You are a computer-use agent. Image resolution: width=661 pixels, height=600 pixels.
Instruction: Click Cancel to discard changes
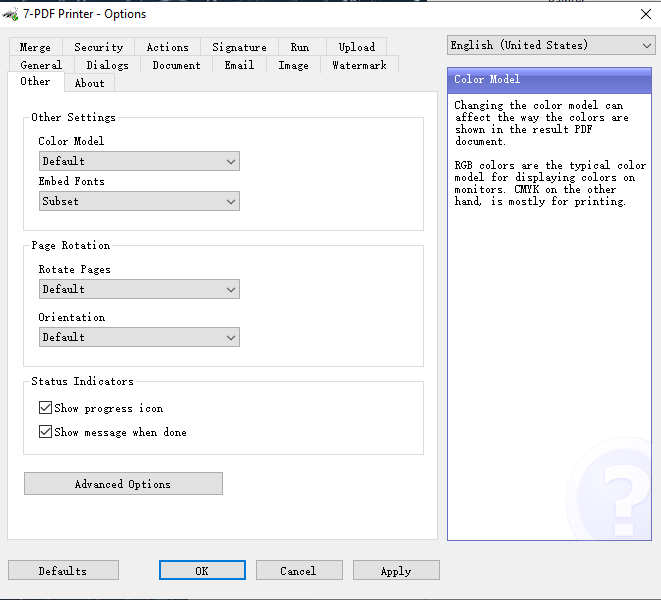click(299, 570)
